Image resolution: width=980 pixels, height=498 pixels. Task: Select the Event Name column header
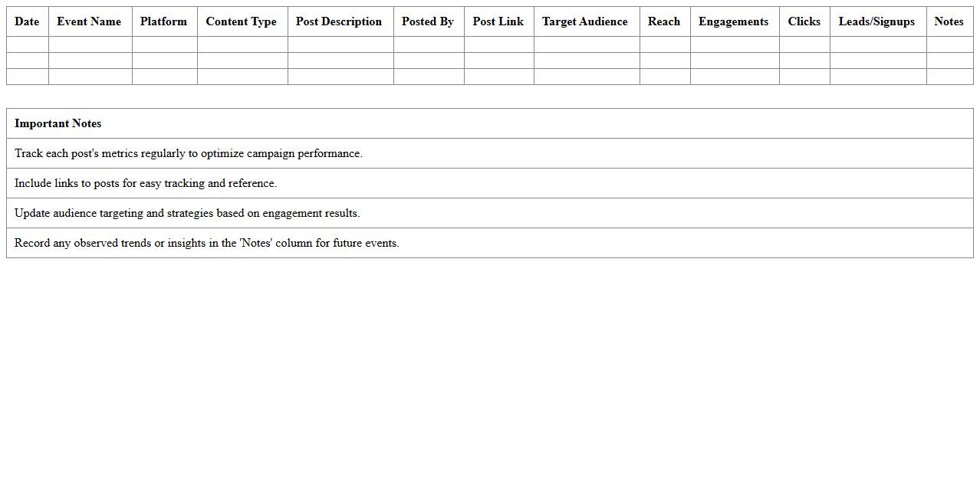tap(89, 21)
